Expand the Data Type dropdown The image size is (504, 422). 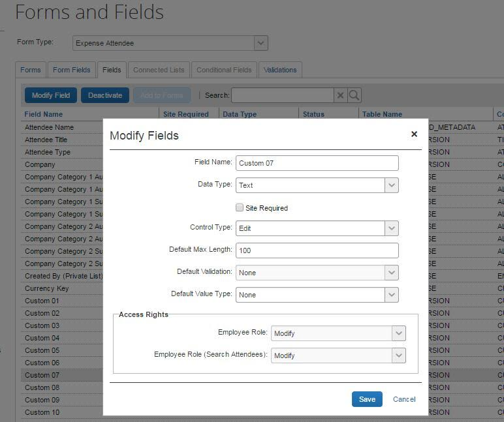[391, 185]
